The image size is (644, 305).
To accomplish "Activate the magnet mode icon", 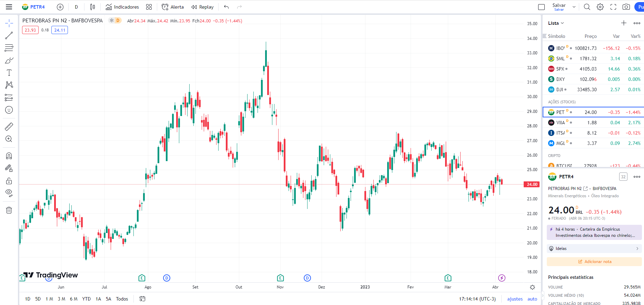I will tap(9, 156).
